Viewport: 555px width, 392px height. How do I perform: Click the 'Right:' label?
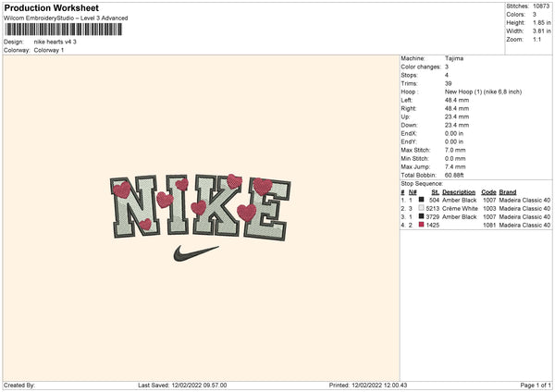click(x=409, y=108)
